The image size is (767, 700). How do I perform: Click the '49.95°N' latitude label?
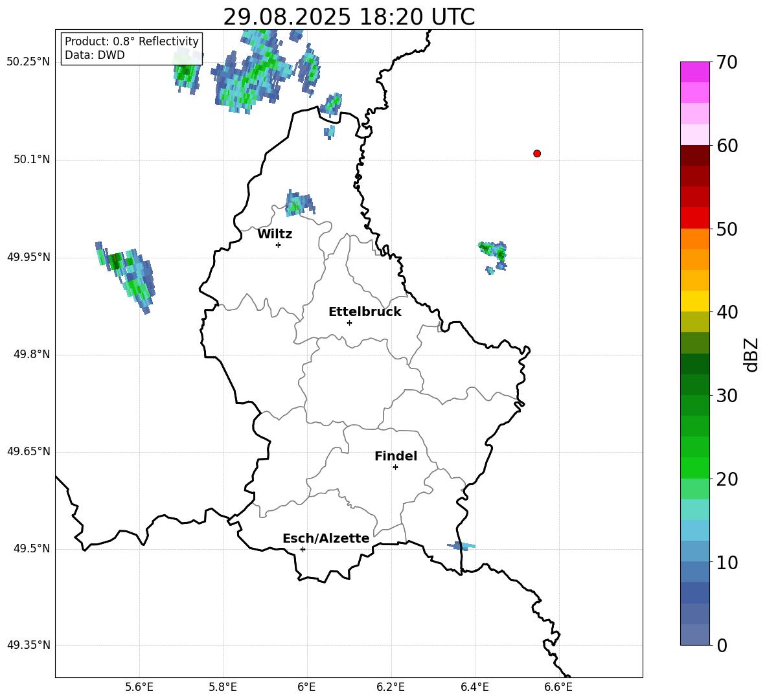29,257
